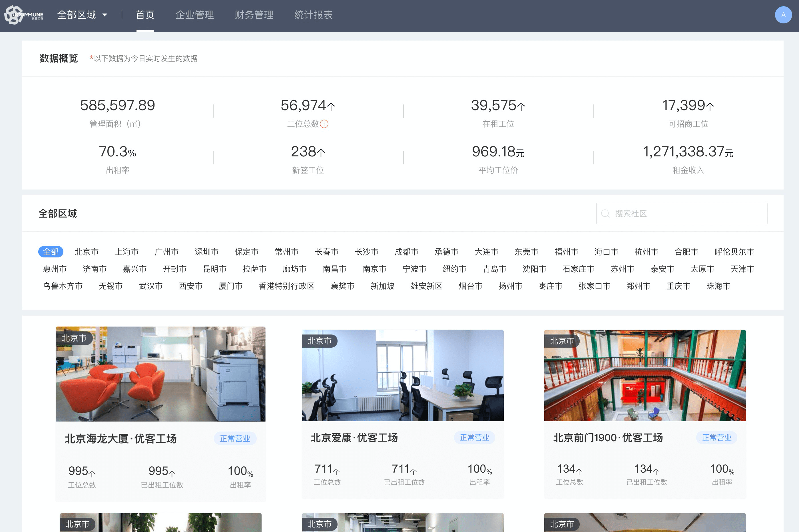Image resolution: width=799 pixels, height=532 pixels.
Task: Choose 南京市 from the city filters
Action: pos(375,269)
